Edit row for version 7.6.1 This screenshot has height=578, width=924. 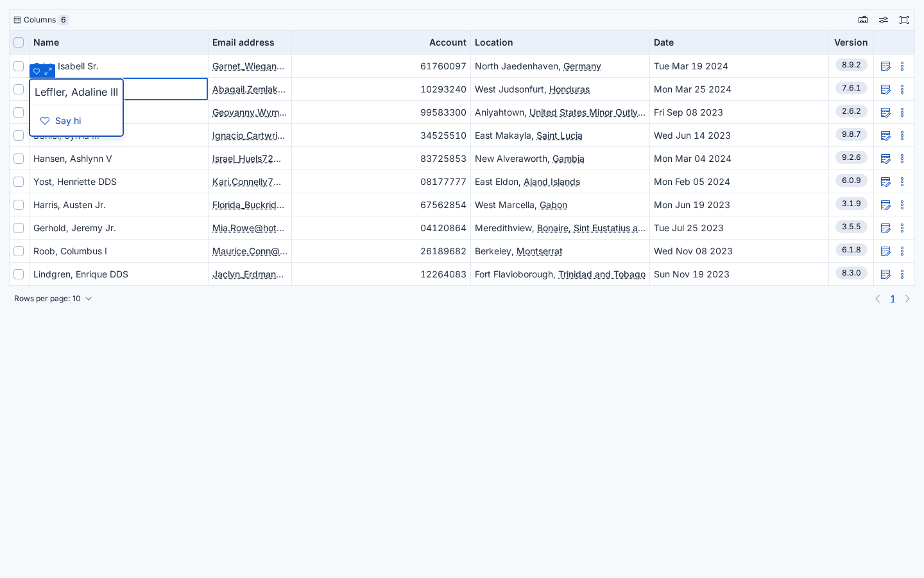pyautogui.click(x=886, y=89)
